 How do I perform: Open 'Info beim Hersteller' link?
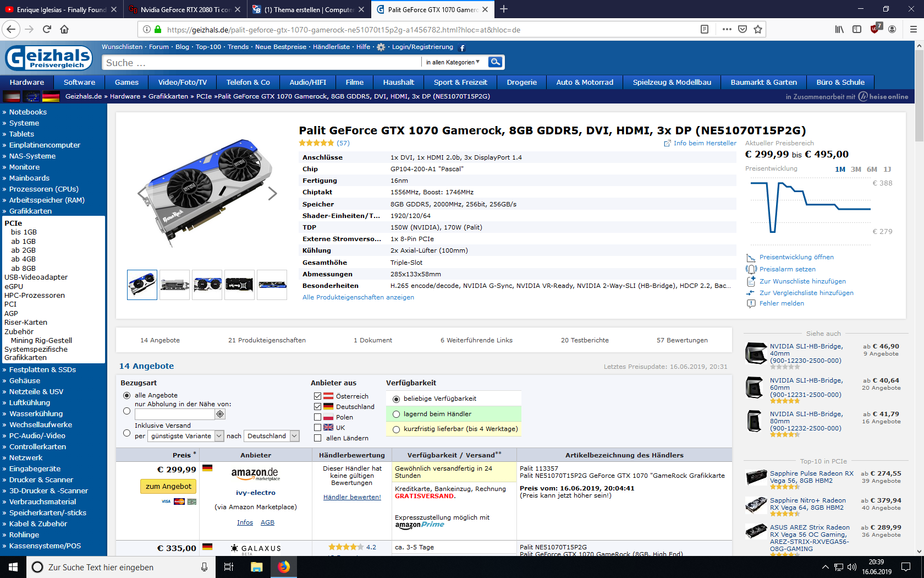pyautogui.click(x=705, y=143)
